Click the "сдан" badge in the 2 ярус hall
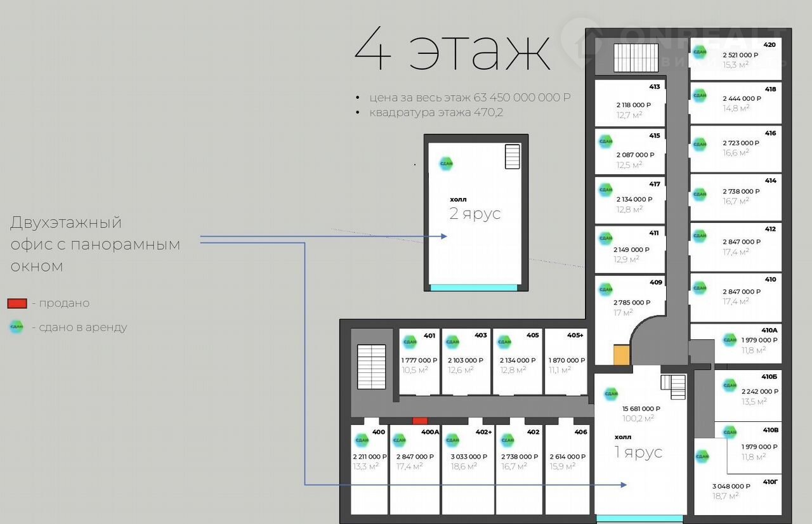This screenshot has width=812, height=524. pyautogui.click(x=446, y=163)
